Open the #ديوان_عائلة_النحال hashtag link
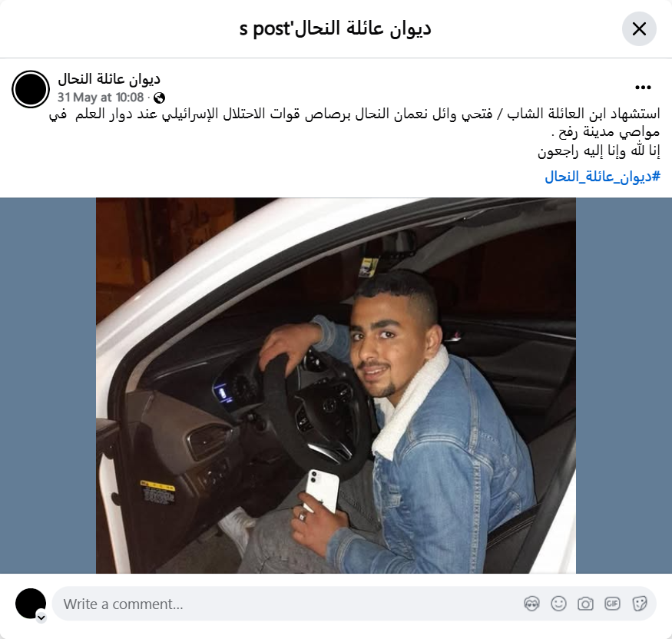Image resolution: width=672 pixels, height=639 pixels. [x=602, y=176]
